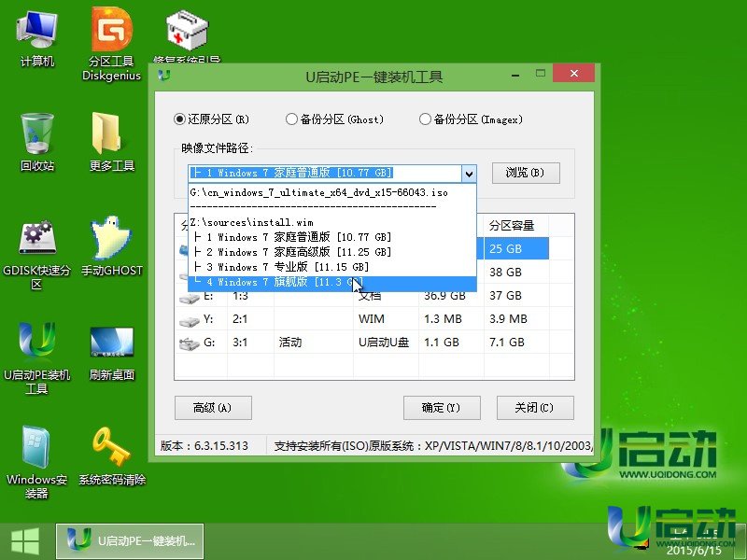Click the 浏览(B) browse button

tap(526, 173)
